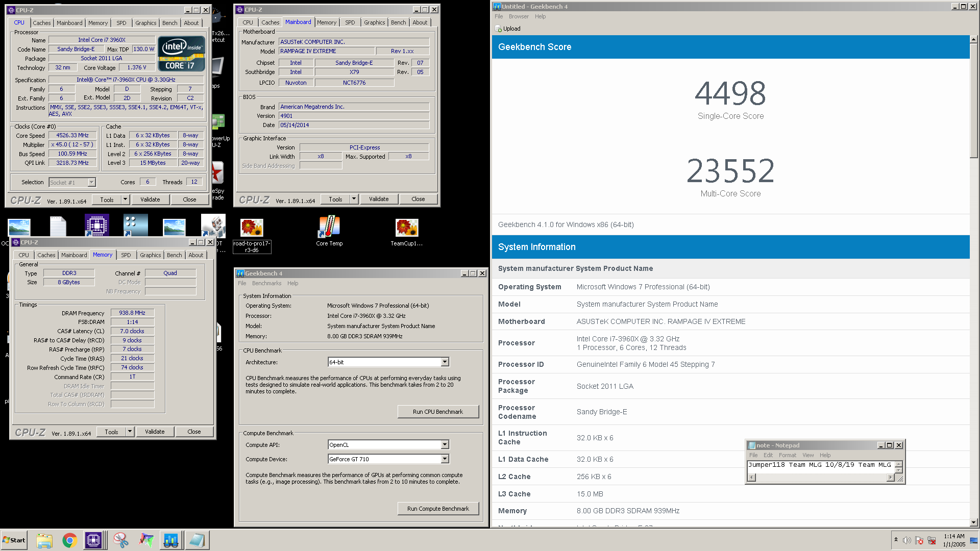The image size is (980, 551).
Task: Click Validate in the CPU tab window
Action: tap(150, 199)
